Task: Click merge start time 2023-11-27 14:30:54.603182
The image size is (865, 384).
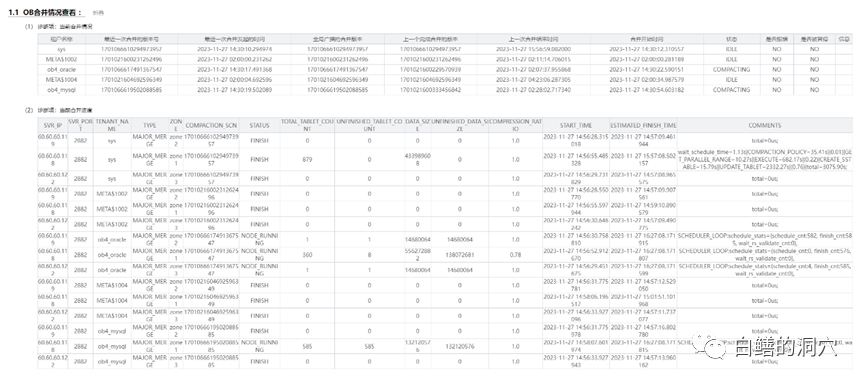Action: coord(647,89)
